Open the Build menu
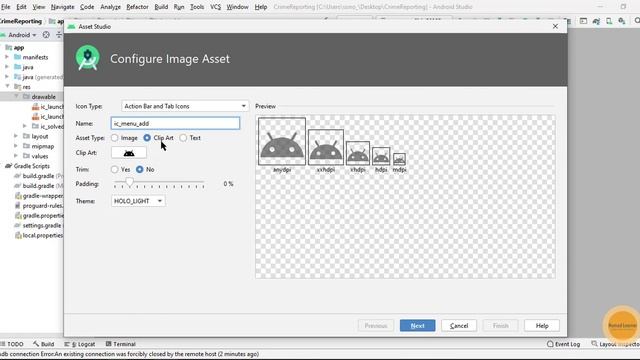The image size is (640, 360). pos(161,7)
